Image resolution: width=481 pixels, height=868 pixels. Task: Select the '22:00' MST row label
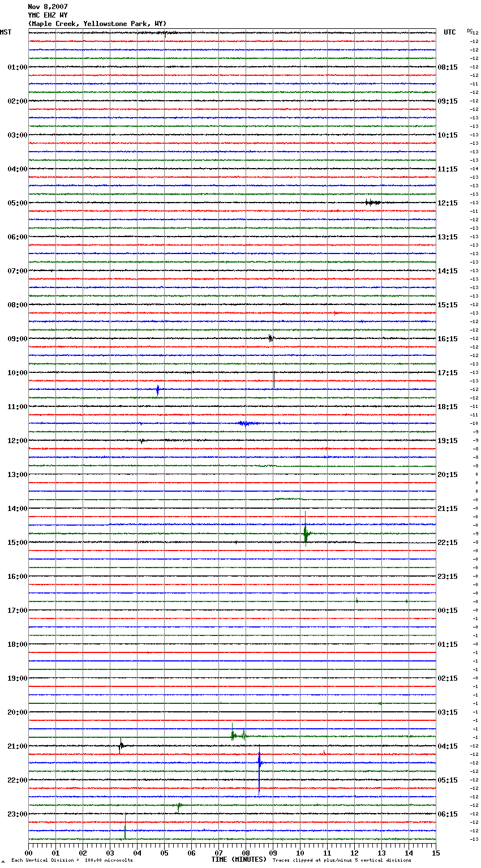pos(18,780)
